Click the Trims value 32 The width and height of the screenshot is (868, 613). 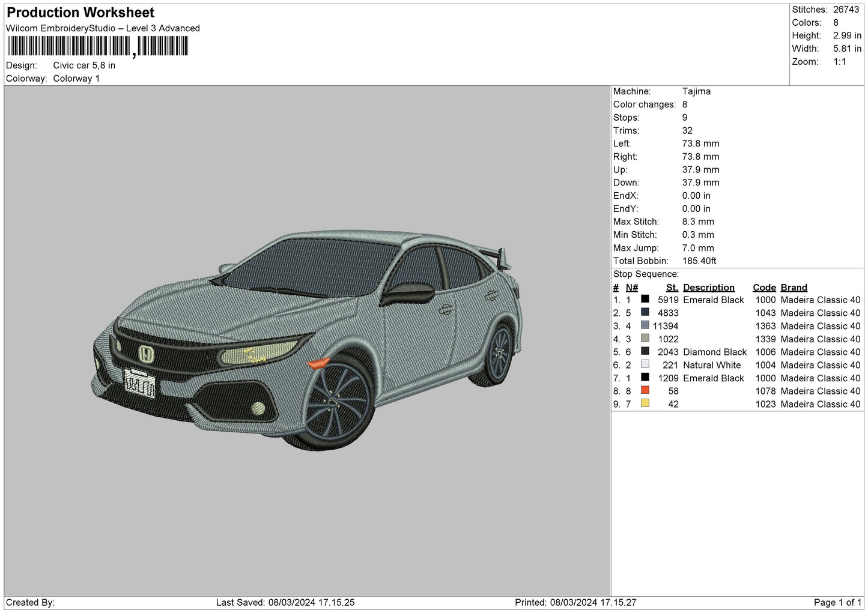(x=687, y=130)
